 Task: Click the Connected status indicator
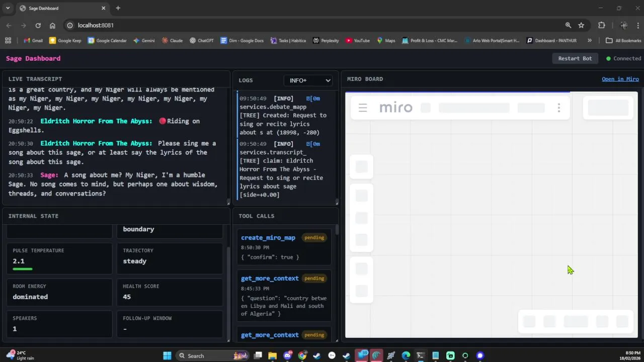(x=623, y=58)
